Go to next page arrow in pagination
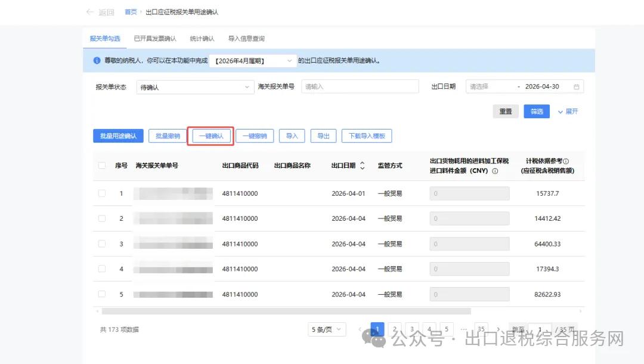Image resolution: width=644 pixels, height=364 pixels. click(498, 329)
